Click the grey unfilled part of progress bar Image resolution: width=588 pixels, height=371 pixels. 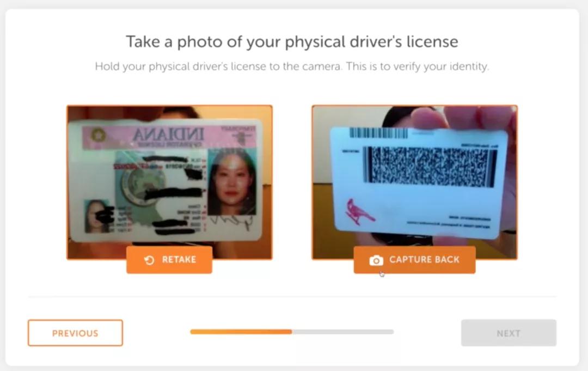[x=343, y=332]
